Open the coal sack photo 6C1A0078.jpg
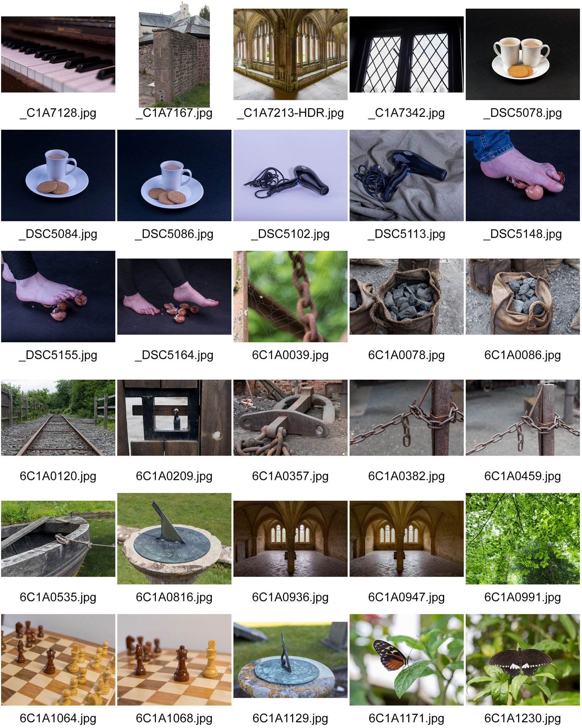Viewport: 582px width, 728px height. point(406,296)
